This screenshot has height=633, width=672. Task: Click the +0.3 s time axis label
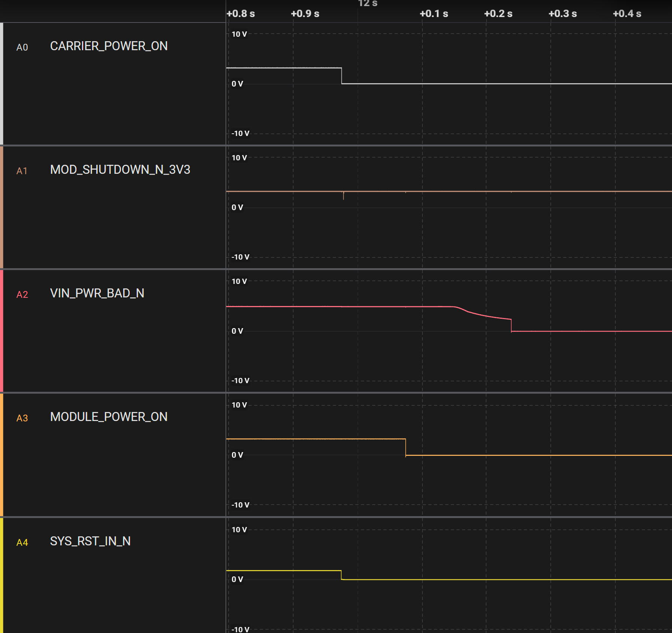tap(563, 14)
